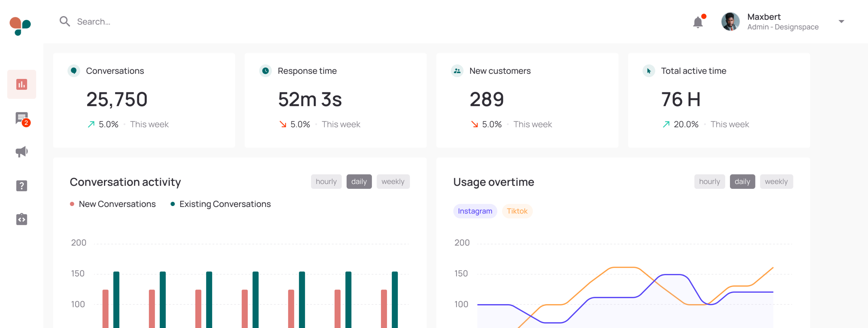Click the megaphone campaigns icon
This screenshot has width=868, height=328.
tap(21, 152)
